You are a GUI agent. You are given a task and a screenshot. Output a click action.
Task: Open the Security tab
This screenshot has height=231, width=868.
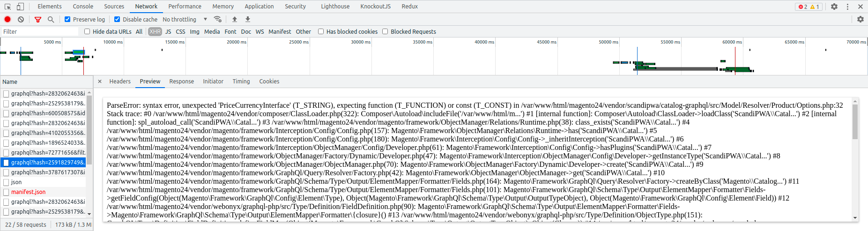coord(295,7)
